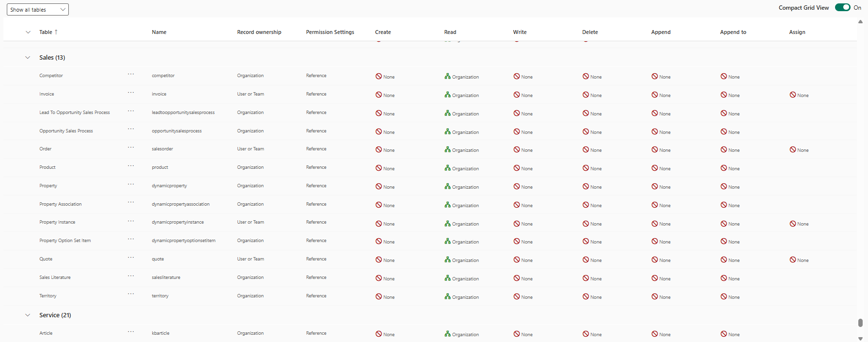Collapse the Sales (13) group
Screen dimensions: 868x342
click(28, 57)
